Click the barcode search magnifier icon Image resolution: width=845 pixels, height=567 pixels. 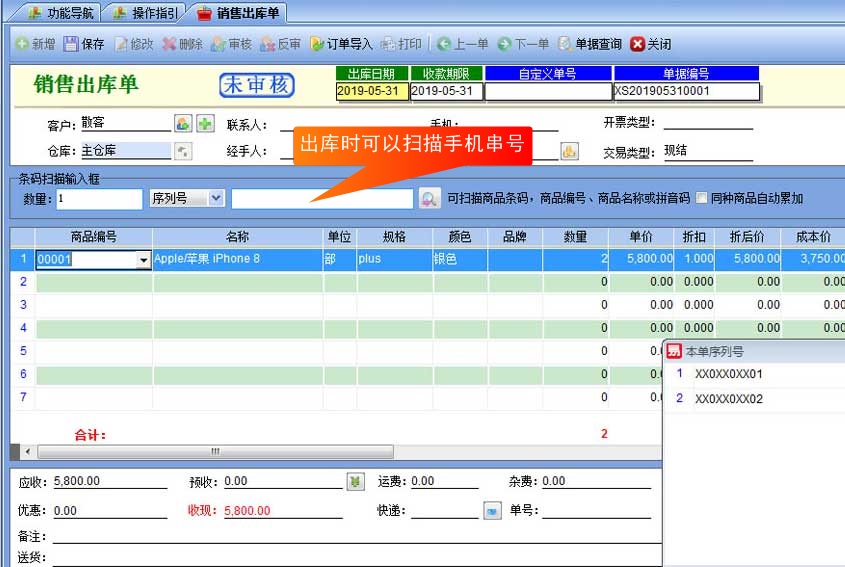point(429,198)
